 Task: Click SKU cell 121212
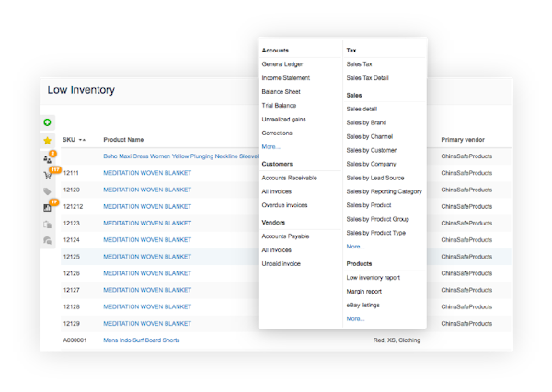73,206
